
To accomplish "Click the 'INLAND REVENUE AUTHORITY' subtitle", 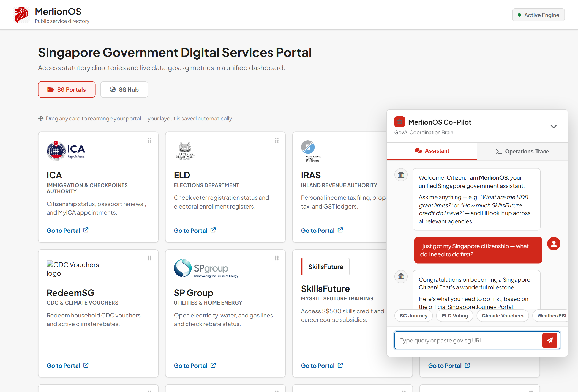I will (x=339, y=185).
